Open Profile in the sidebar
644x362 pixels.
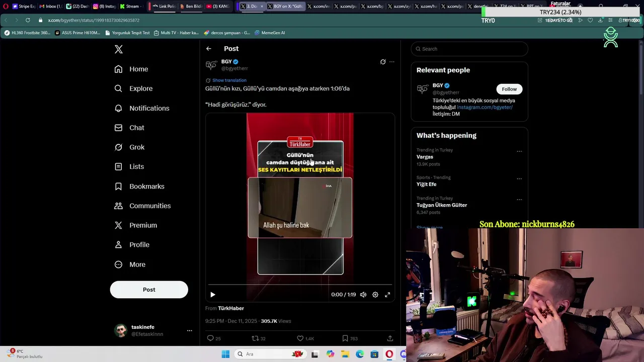(x=132, y=245)
